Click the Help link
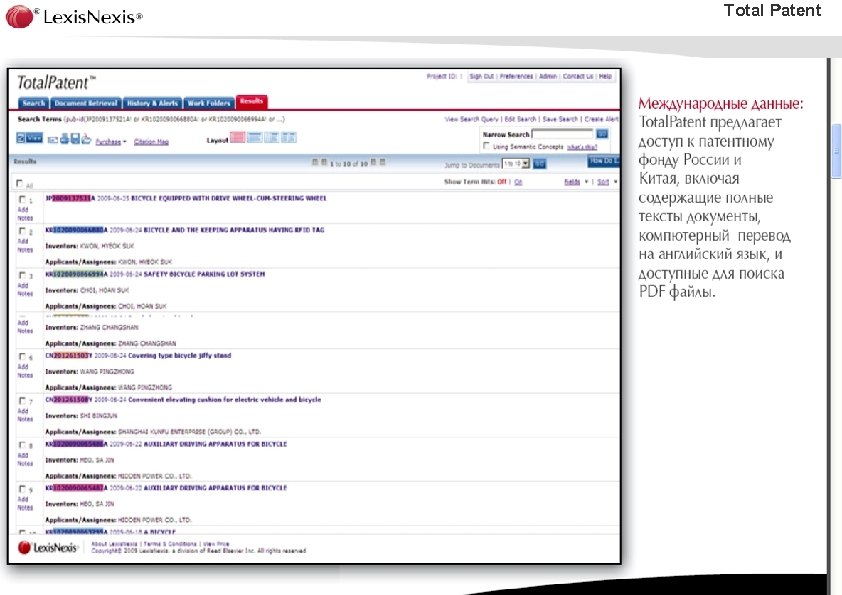The width and height of the screenshot is (842, 595). (x=605, y=77)
